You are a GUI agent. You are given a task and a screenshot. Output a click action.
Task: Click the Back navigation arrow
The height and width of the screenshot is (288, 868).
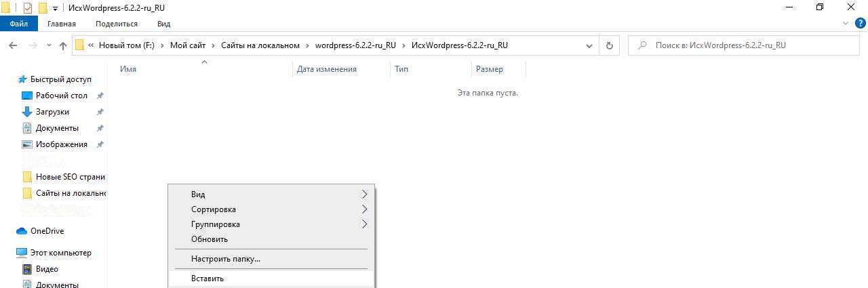coord(13,45)
